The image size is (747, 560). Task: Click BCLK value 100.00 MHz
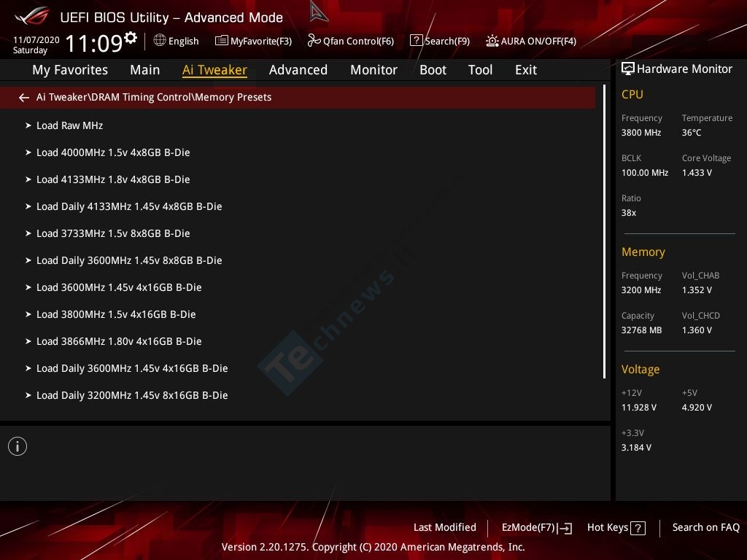tap(645, 173)
